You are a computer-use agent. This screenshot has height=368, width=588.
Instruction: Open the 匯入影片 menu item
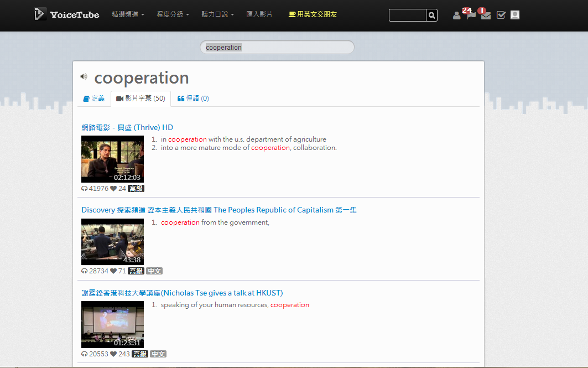[x=259, y=14]
